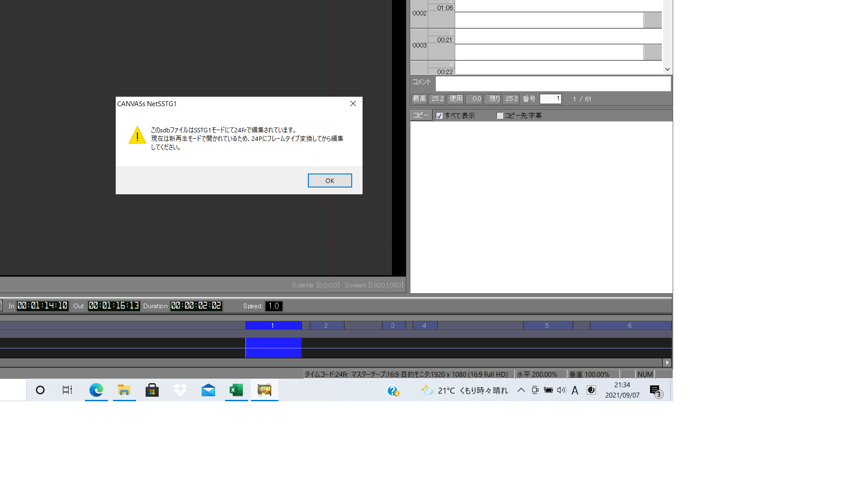Click the Duration timecode field
The height and width of the screenshot is (488, 868).
[x=196, y=306]
